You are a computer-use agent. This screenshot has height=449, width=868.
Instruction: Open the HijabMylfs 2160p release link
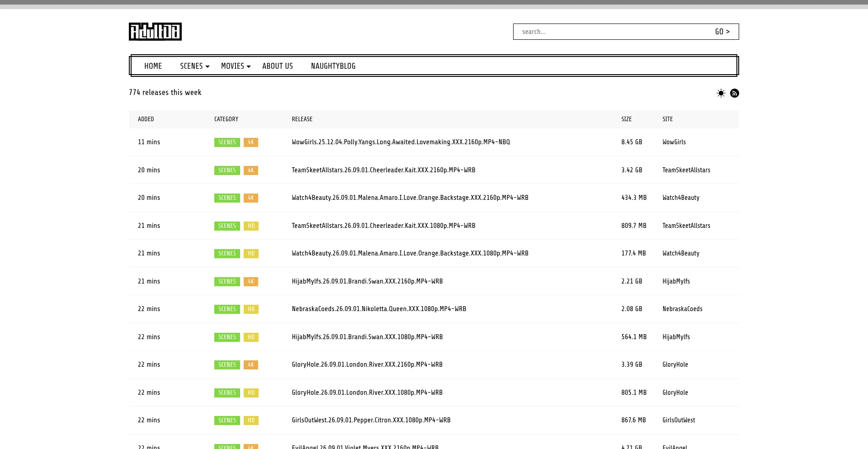click(x=367, y=281)
